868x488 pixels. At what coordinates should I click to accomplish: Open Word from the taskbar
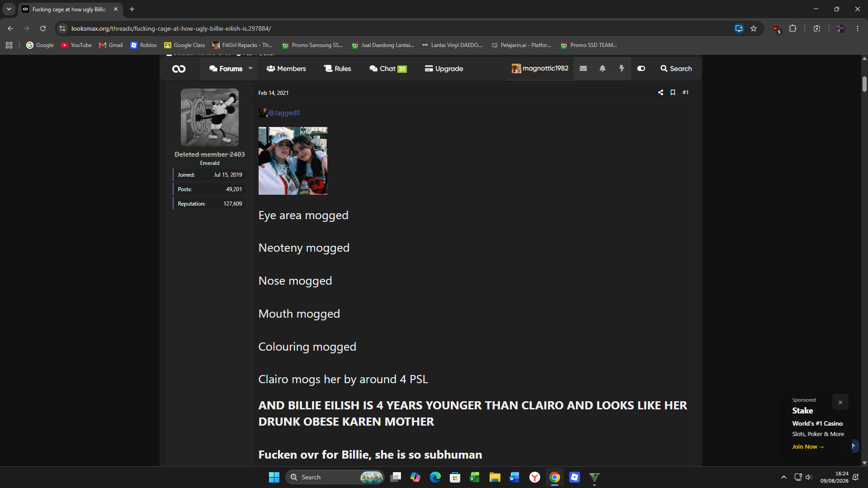(x=514, y=477)
